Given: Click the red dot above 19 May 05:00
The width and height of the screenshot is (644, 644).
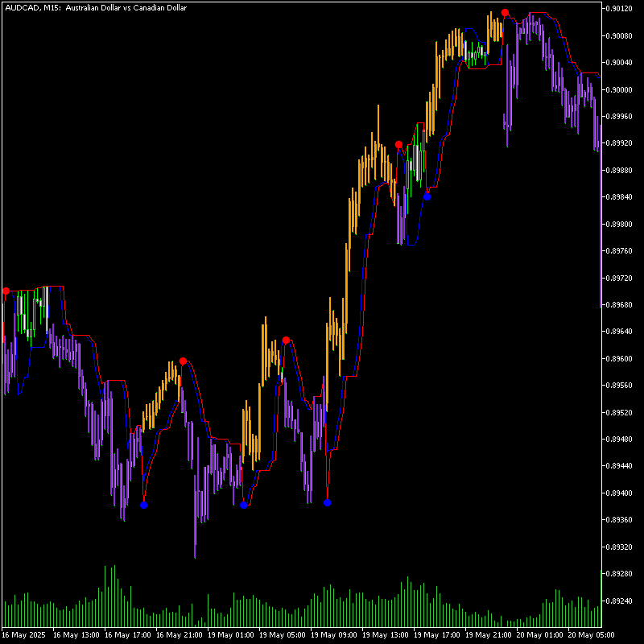Looking at the screenshot, I should pos(286,340).
